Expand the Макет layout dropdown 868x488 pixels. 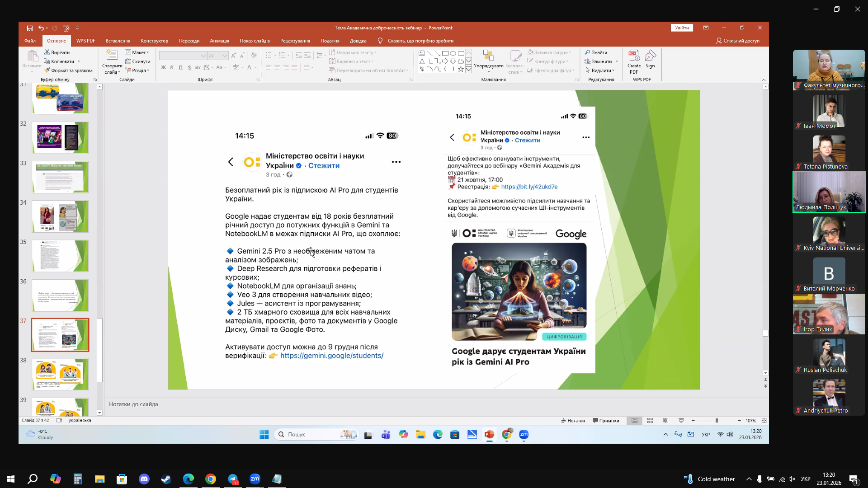click(137, 52)
